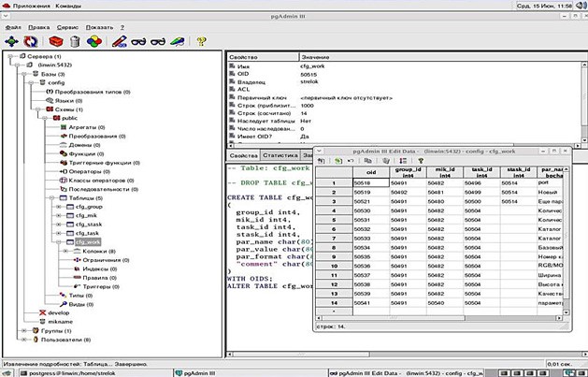The image size is (588, 377).
Task: Collapse the public schema node
Action: [45, 118]
